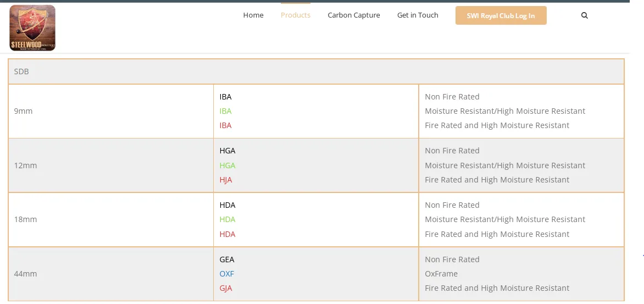This screenshot has width=644, height=304.
Task: Click the black GEA code
Action: click(226, 259)
